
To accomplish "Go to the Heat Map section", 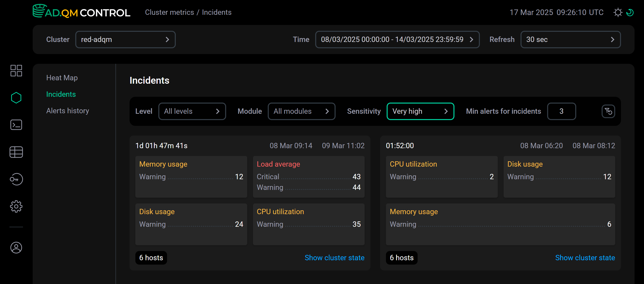I will (62, 78).
